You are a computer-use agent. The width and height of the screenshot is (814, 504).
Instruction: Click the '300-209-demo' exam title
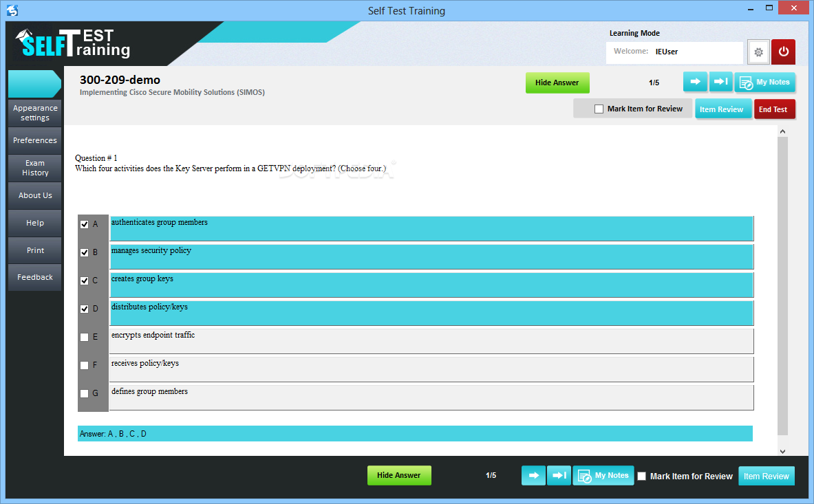click(120, 80)
